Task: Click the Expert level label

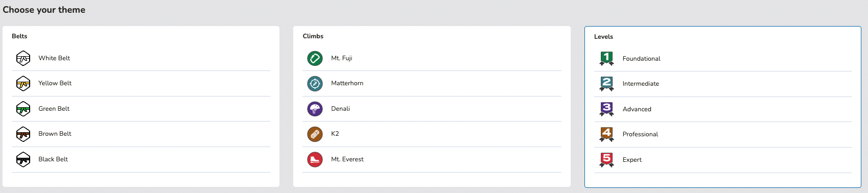Action: 632,160
